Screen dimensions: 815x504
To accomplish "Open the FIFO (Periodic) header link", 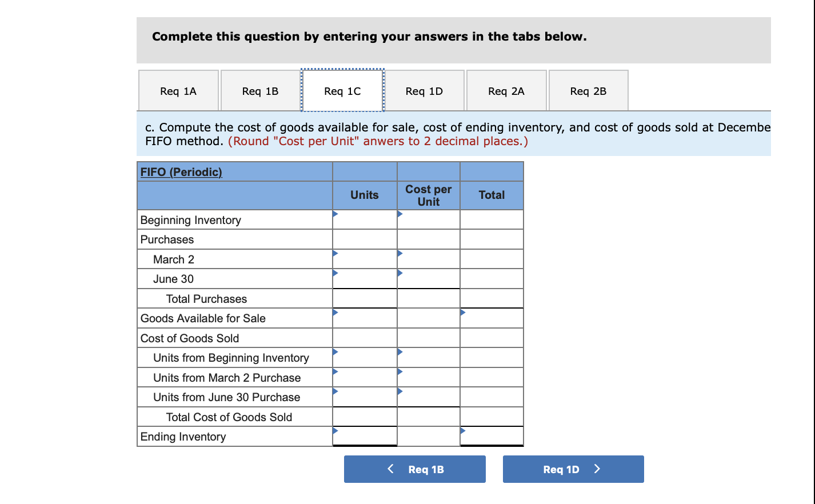I will click(181, 171).
